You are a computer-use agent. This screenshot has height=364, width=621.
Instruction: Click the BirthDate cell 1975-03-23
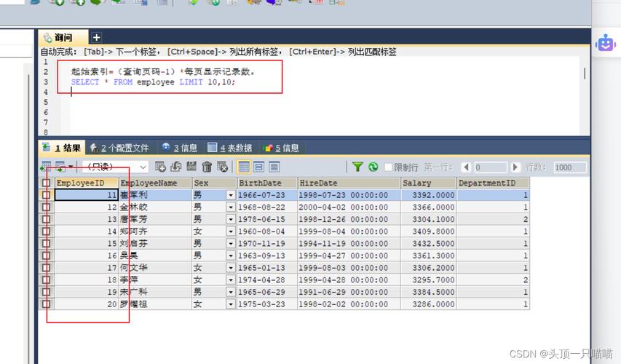(x=267, y=304)
